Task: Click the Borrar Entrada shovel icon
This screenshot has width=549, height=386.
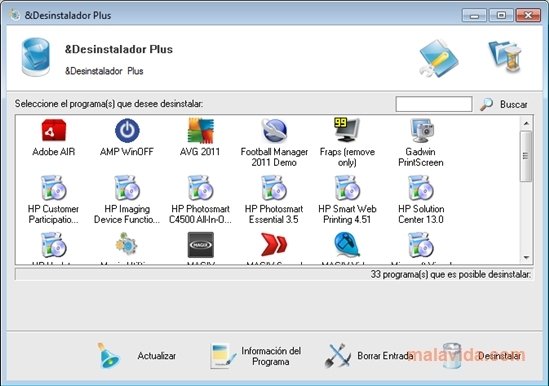Action: (x=338, y=356)
